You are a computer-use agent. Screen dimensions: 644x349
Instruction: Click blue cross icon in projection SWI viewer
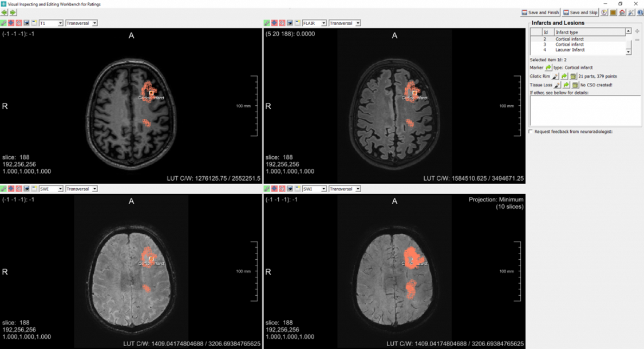[274, 189]
